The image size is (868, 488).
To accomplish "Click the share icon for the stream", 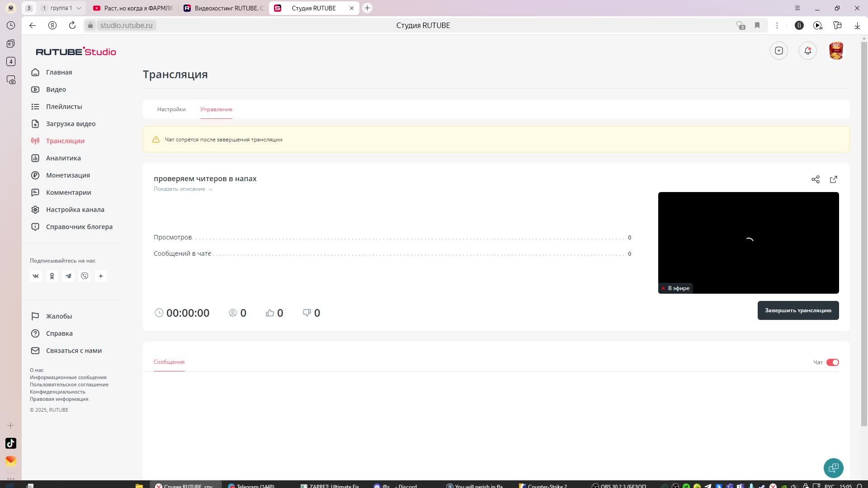I will click(815, 179).
